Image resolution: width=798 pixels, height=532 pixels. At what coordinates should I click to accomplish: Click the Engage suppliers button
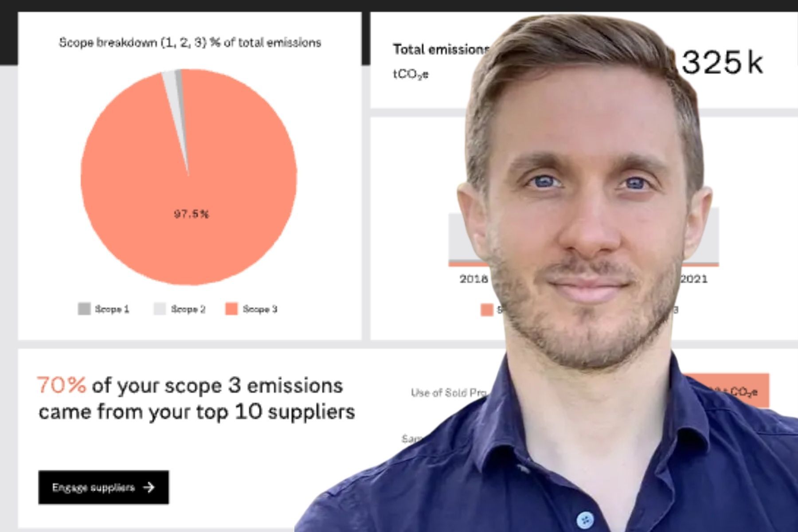103,487
